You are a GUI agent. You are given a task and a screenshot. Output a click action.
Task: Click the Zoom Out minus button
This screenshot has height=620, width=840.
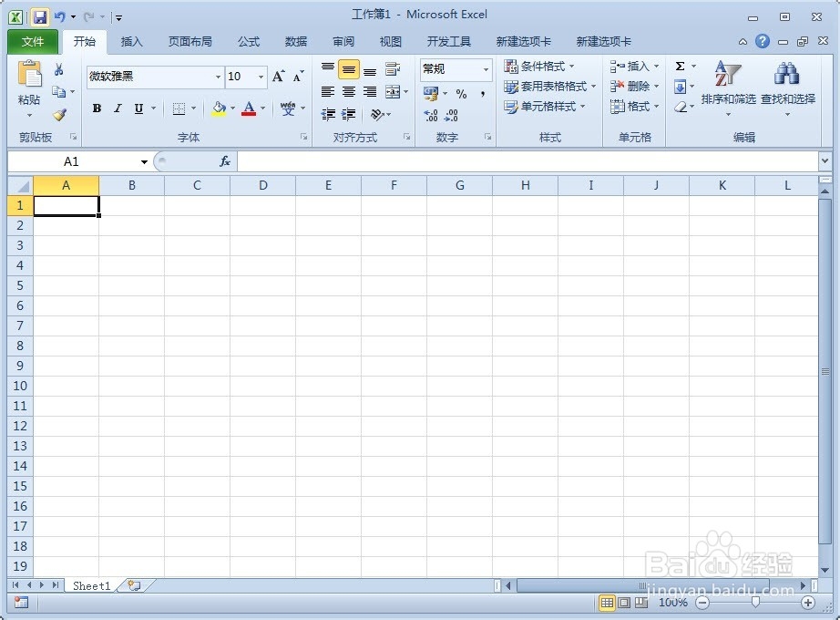tap(702, 603)
